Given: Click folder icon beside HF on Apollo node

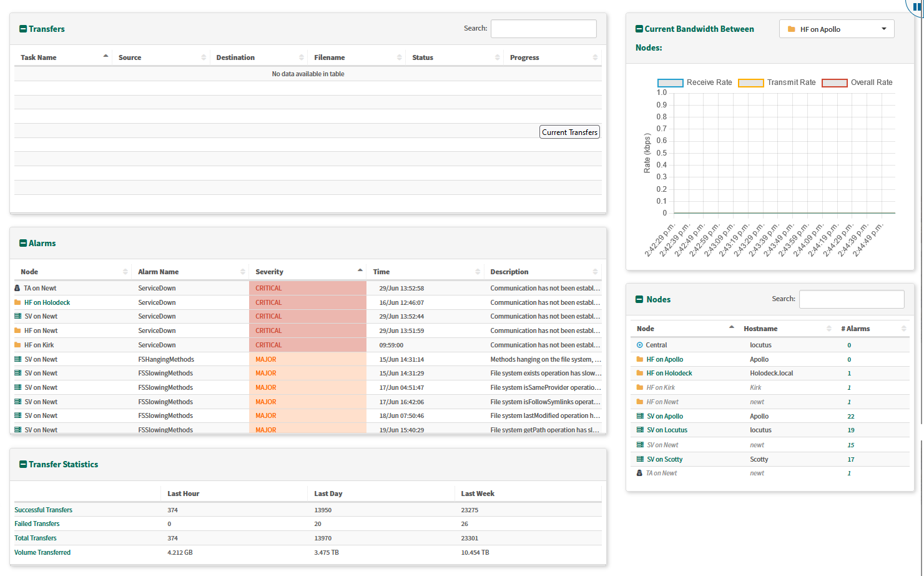Looking at the screenshot, I should (640, 360).
